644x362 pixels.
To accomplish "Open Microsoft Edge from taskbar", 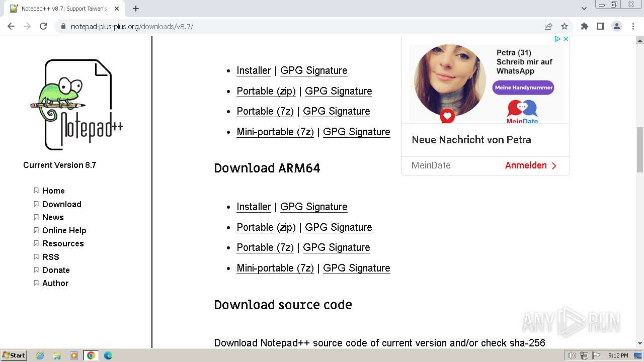I will coord(108,355).
